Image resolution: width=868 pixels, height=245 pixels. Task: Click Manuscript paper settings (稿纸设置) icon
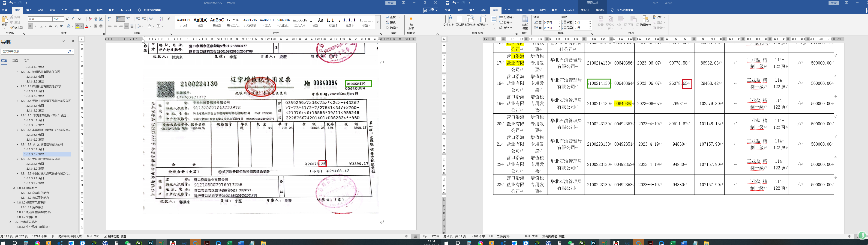tap(525, 22)
